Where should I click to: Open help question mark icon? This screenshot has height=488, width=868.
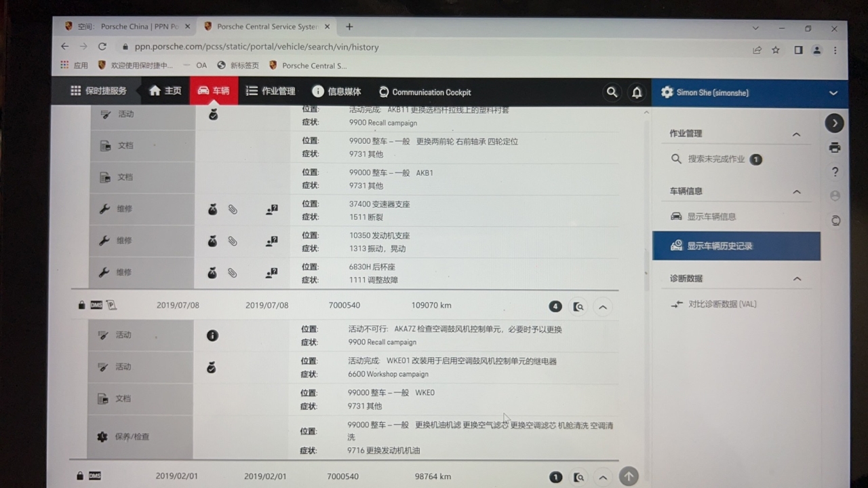tap(835, 172)
